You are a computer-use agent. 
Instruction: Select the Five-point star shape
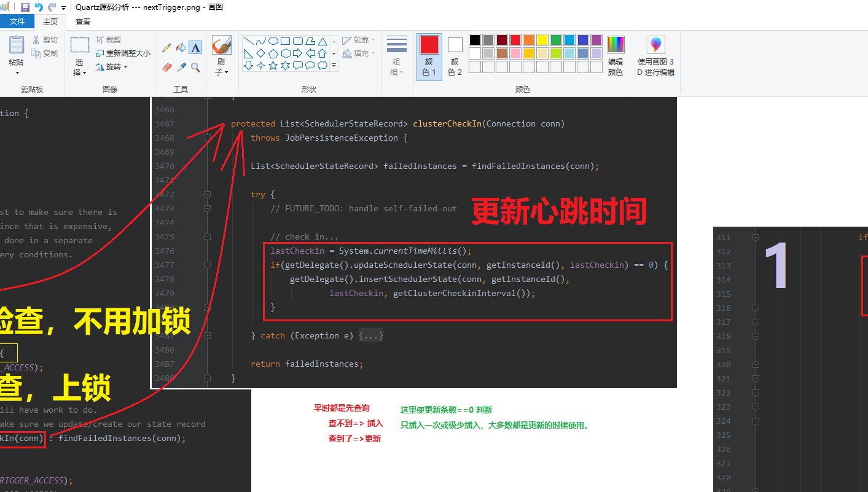point(273,65)
